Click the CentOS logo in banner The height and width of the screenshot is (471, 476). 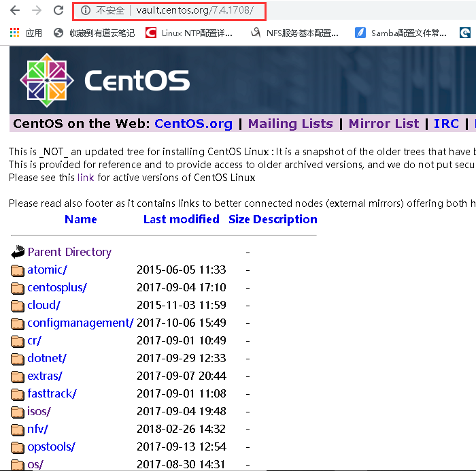pos(105,80)
